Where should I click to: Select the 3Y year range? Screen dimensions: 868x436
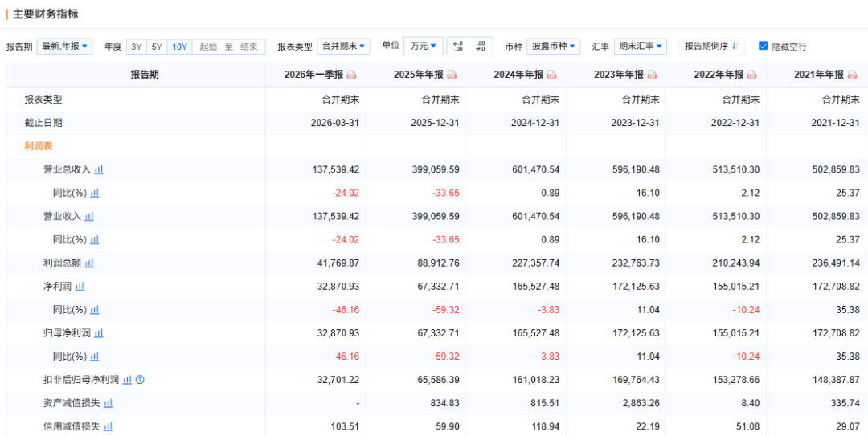136,47
